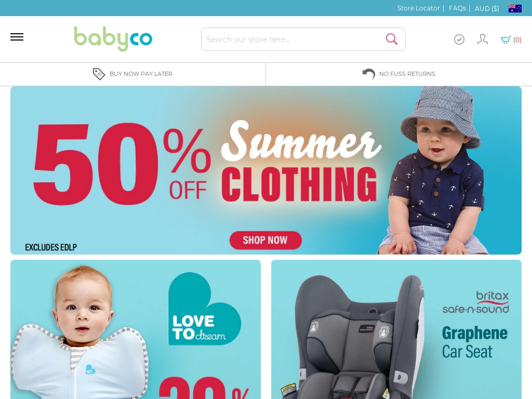Click the Australian flag icon

(x=515, y=8)
